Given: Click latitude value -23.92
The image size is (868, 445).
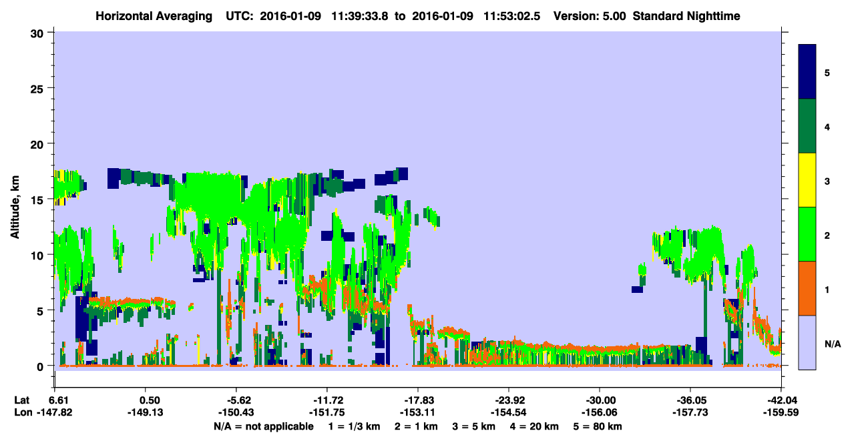Looking at the screenshot, I should click(509, 400).
